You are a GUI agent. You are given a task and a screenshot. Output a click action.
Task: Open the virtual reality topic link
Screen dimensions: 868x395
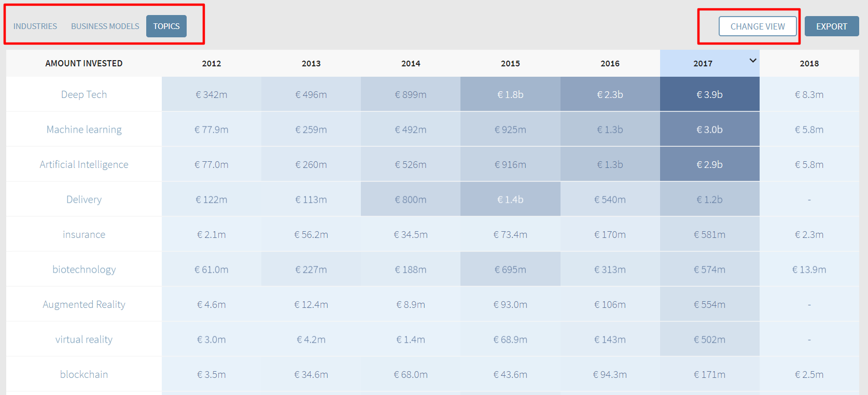84,340
